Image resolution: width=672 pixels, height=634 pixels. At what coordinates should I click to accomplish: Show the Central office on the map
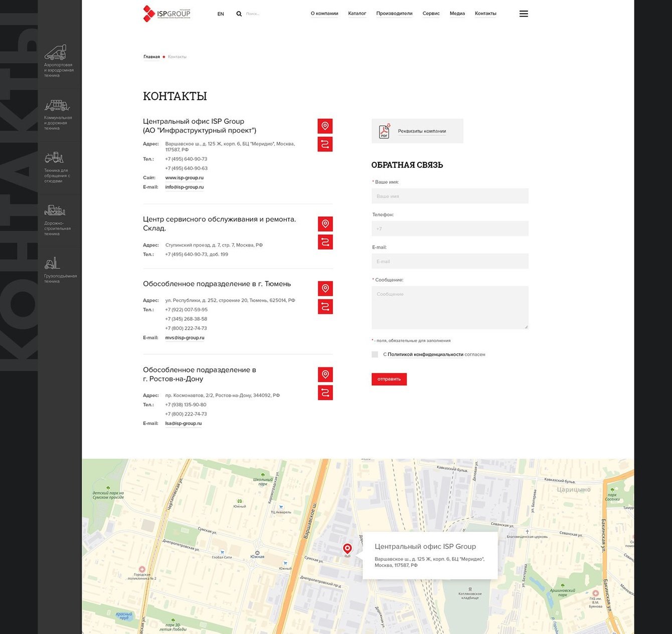pos(325,126)
